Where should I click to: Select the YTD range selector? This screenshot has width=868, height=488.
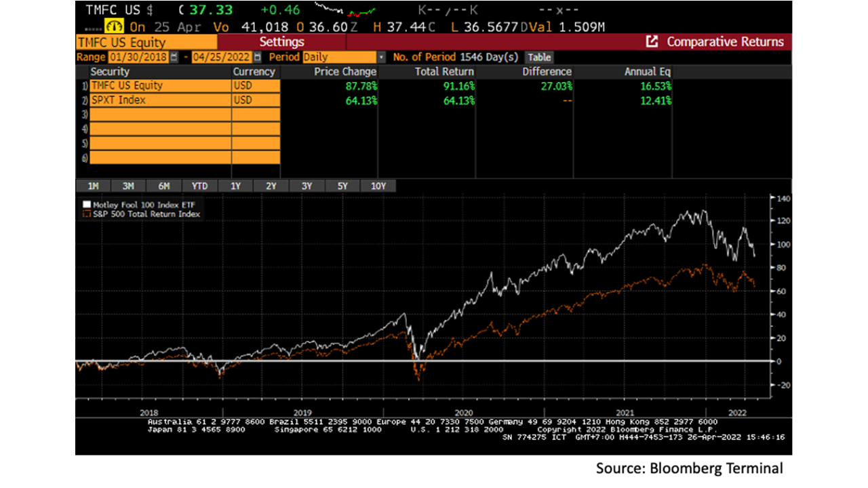point(199,186)
